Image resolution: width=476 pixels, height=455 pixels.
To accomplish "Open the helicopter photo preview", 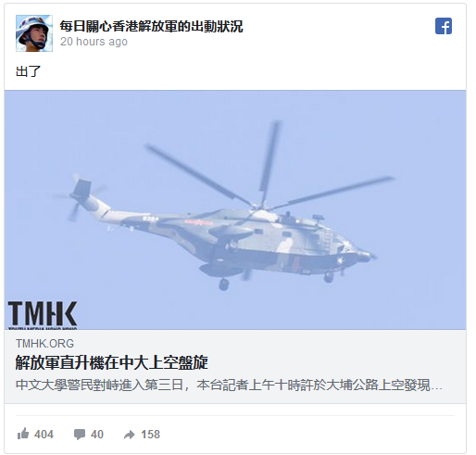I will (235, 209).
